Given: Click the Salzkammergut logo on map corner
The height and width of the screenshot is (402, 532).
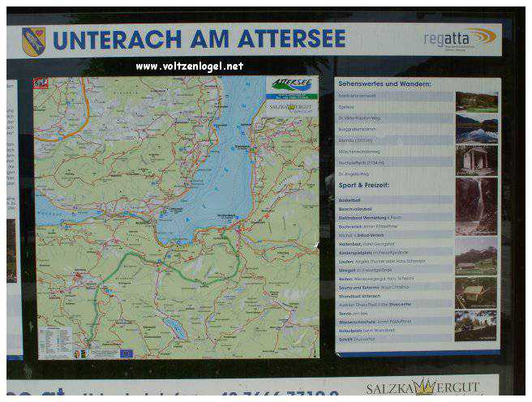Looking at the screenshot, I should click(291, 106).
